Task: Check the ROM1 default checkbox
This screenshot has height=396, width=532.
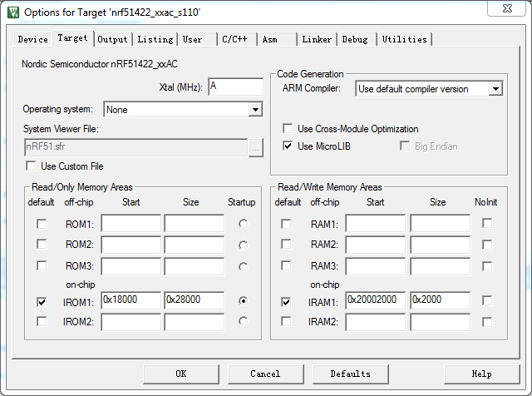Action: pyautogui.click(x=42, y=224)
